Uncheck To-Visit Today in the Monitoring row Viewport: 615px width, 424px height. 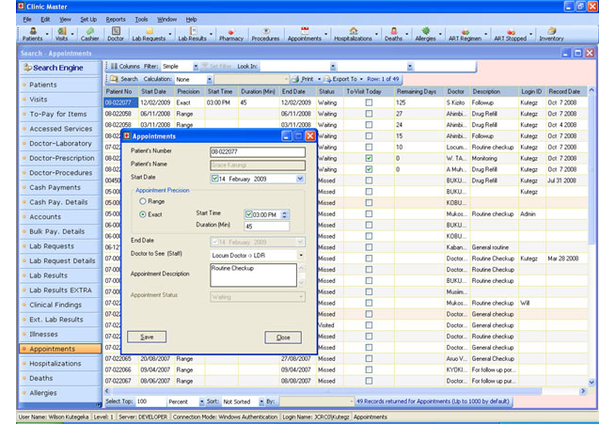tap(369, 158)
